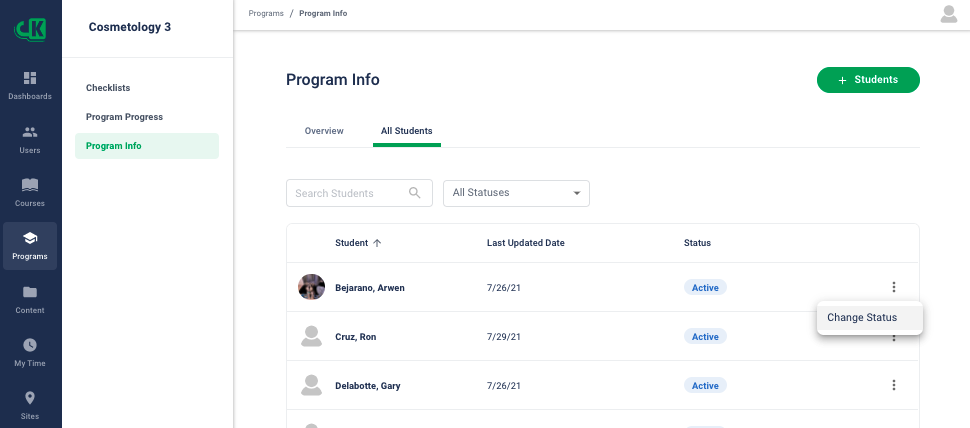Image resolution: width=970 pixels, height=428 pixels.
Task: Open options menu for Bejarano, Arwen
Action: tap(893, 287)
